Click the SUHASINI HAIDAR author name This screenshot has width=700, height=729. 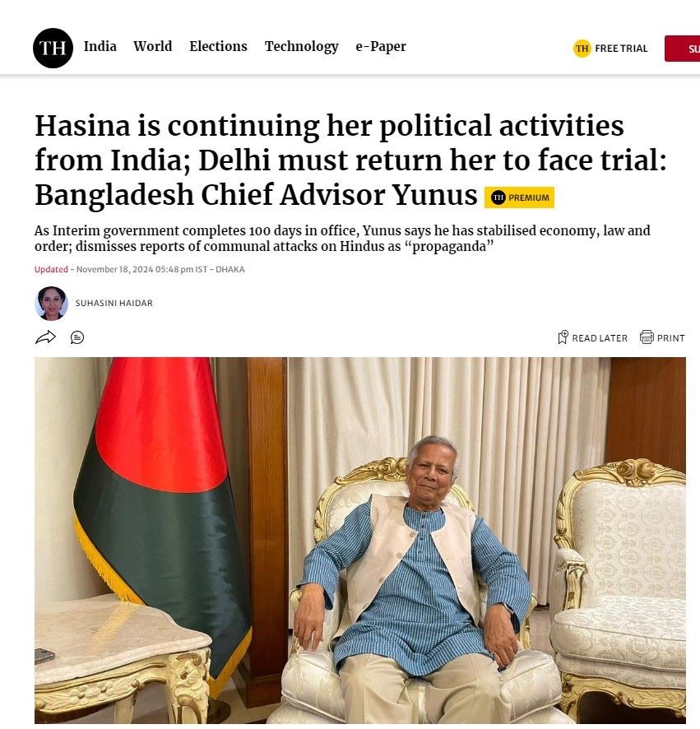click(114, 303)
